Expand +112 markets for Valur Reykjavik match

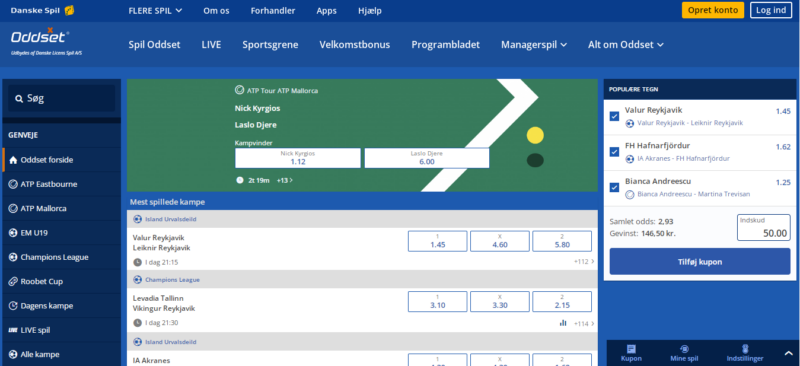click(x=584, y=262)
